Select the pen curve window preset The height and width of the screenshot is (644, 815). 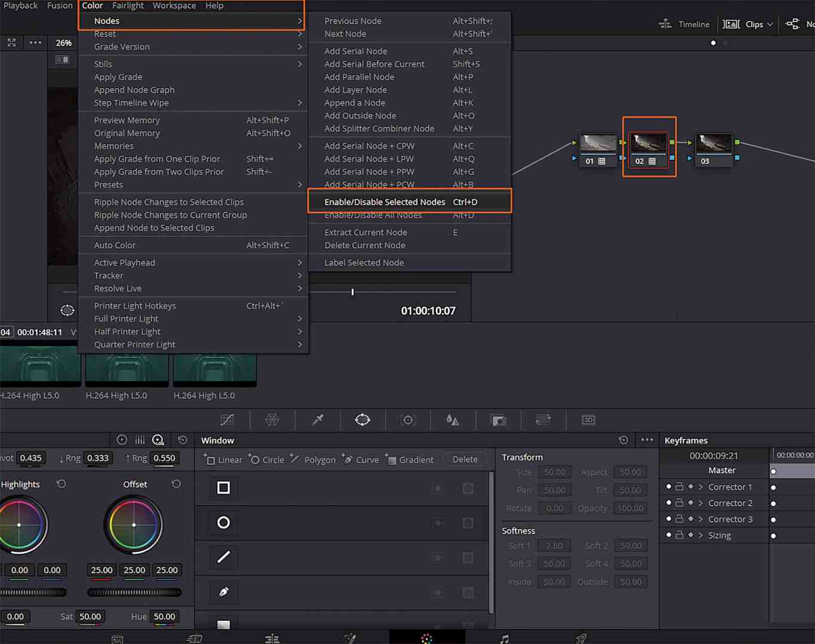(224, 592)
